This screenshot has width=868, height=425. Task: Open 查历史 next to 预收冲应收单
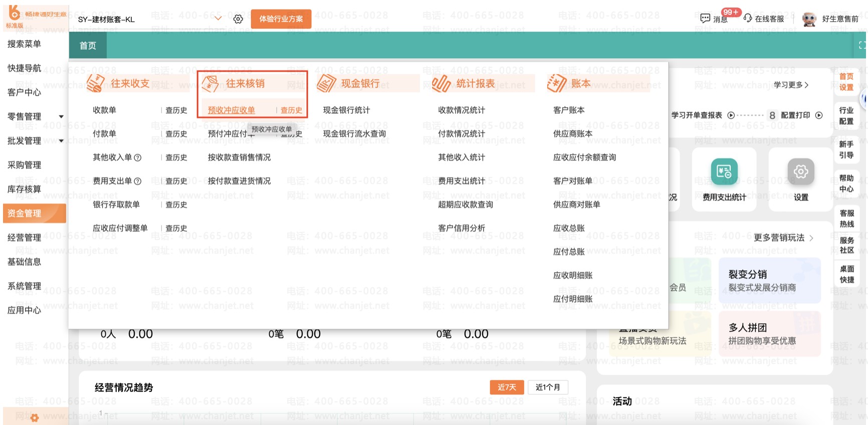[x=291, y=110]
